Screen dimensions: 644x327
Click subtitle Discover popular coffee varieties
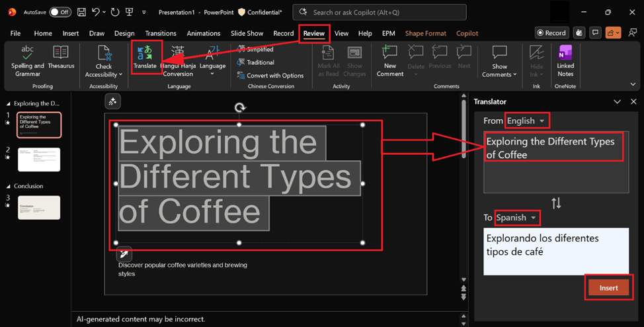[182, 269]
